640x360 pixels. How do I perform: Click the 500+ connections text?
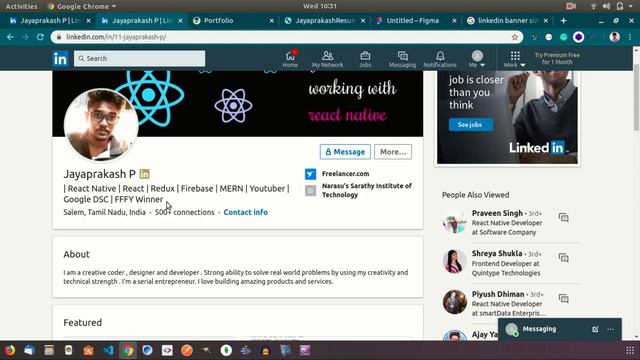point(184,212)
